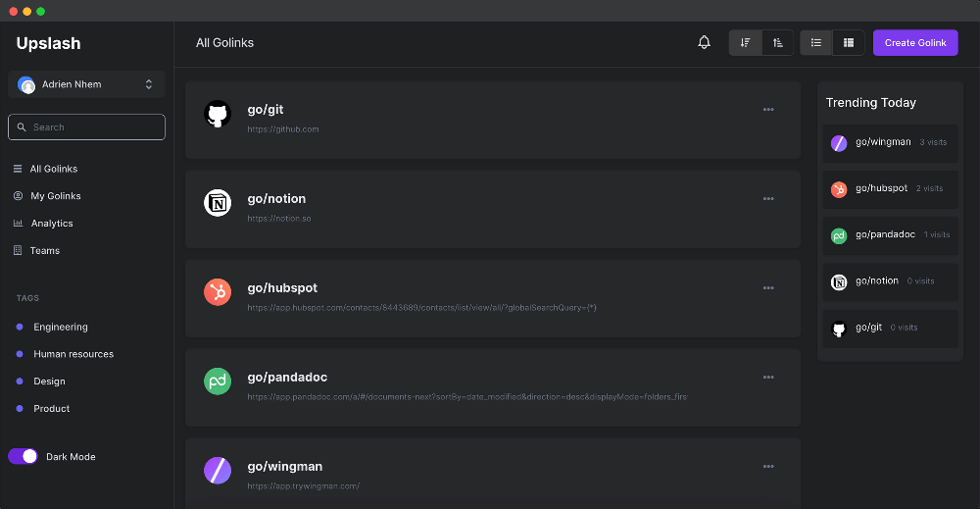Click the PandaDoc logo on go/pandadoc card
Screen dimensions: 980x509
218,382
